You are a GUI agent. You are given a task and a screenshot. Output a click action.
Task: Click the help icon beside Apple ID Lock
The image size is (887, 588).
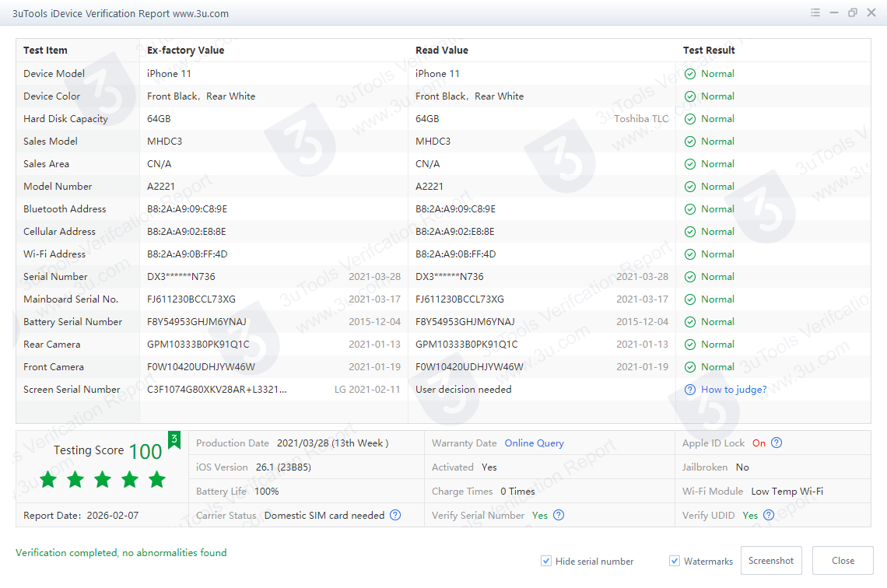pyautogui.click(x=776, y=443)
